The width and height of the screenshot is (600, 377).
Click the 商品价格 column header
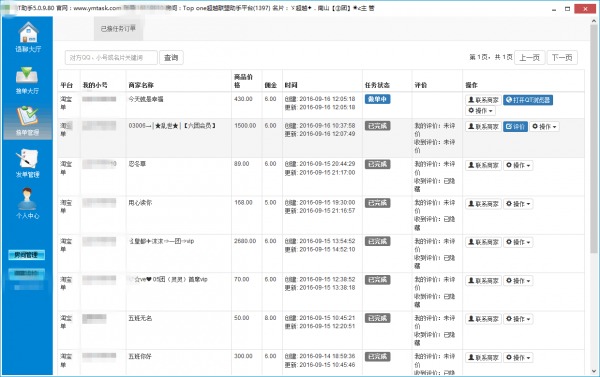click(x=243, y=81)
